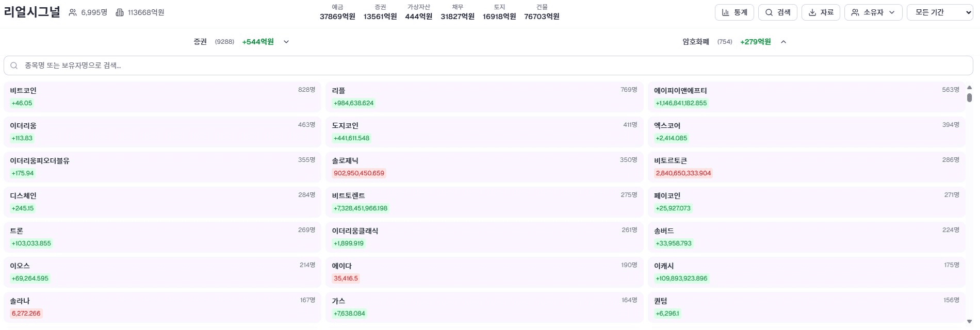Click the people icon beside 6,995명
Viewport: 980px width, 330px height.
[x=73, y=12]
